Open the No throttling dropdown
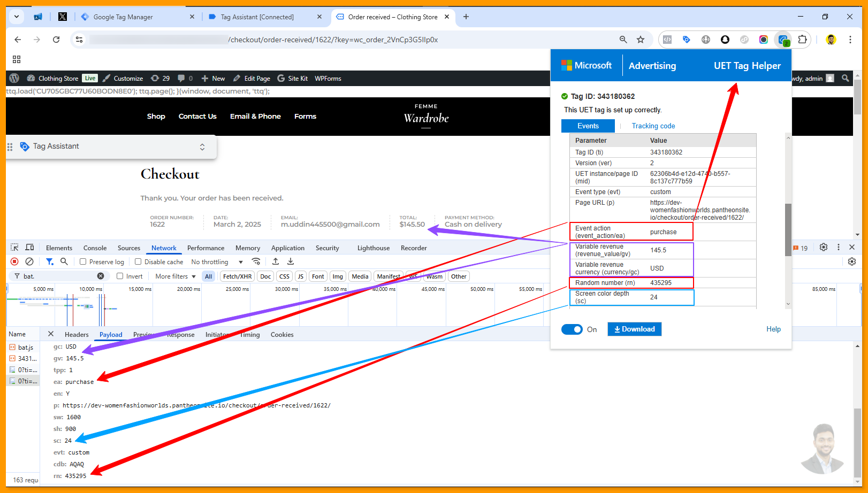Viewport: 868px width, 493px height. pyautogui.click(x=217, y=262)
